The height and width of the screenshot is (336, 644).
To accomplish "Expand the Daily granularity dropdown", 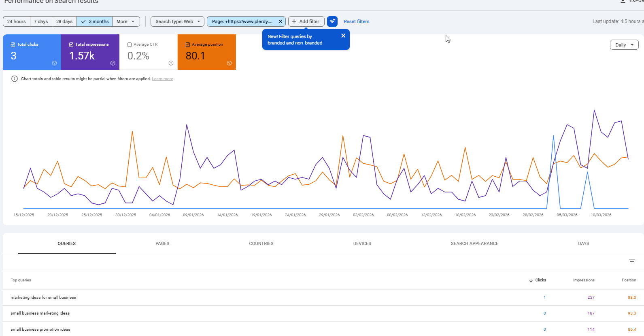I will [624, 45].
